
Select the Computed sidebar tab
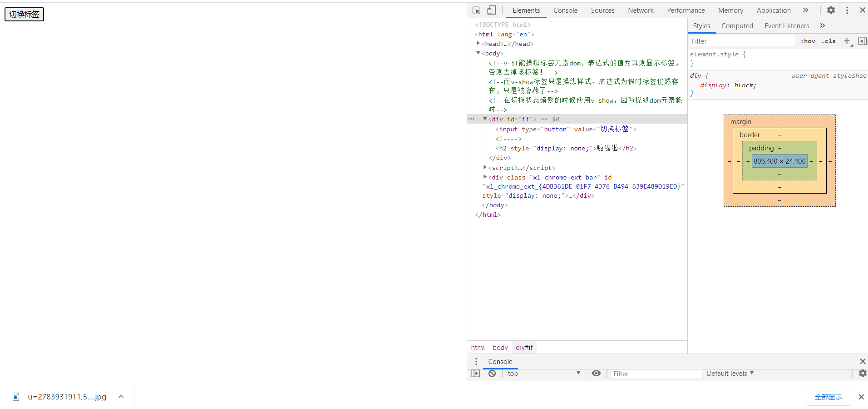(x=737, y=26)
